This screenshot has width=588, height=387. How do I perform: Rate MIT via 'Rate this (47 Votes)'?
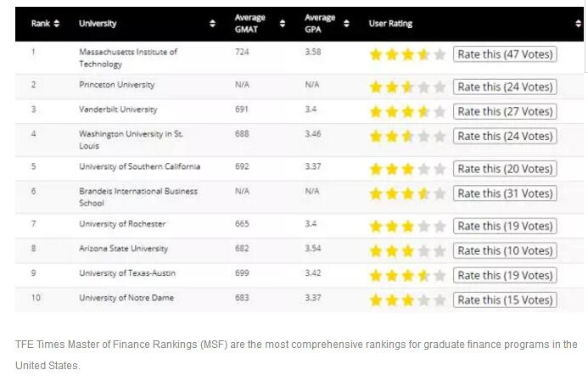pos(505,54)
